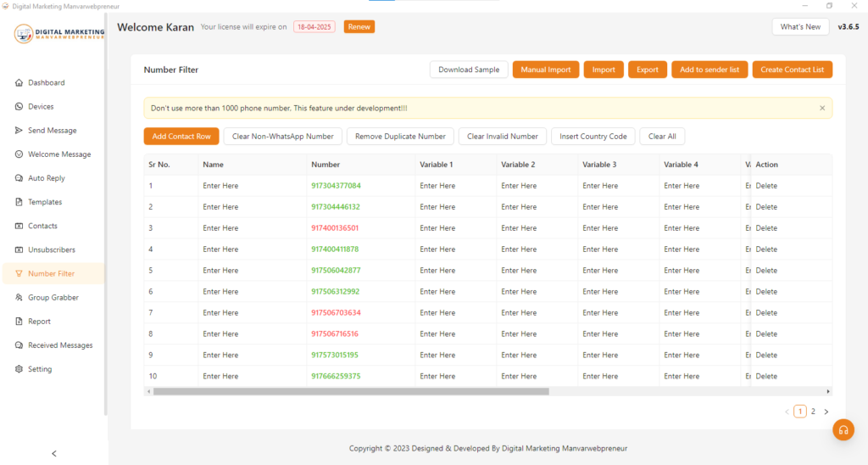Click the Send Message paper plane icon
This screenshot has height=465, width=868.
click(x=19, y=131)
